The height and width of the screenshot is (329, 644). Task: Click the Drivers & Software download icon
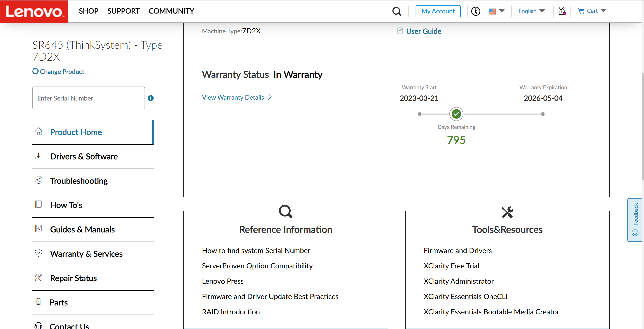click(x=39, y=156)
